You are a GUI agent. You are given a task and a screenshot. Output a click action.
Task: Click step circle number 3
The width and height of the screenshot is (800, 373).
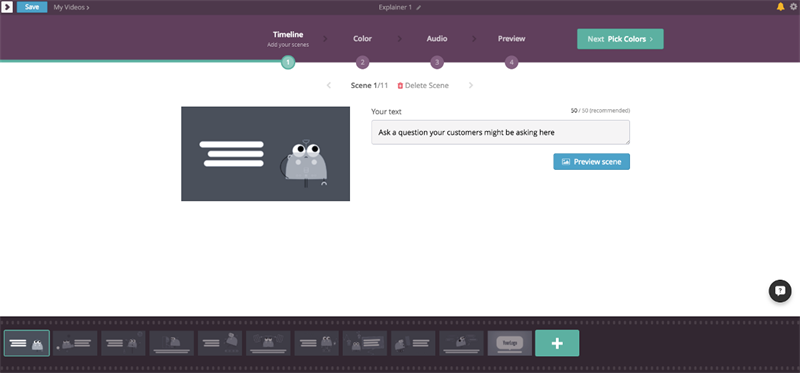pos(437,63)
